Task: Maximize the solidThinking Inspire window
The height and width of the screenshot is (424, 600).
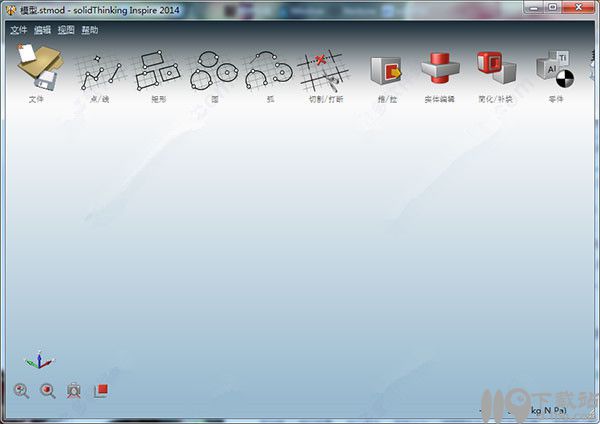Action: (553, 7)
